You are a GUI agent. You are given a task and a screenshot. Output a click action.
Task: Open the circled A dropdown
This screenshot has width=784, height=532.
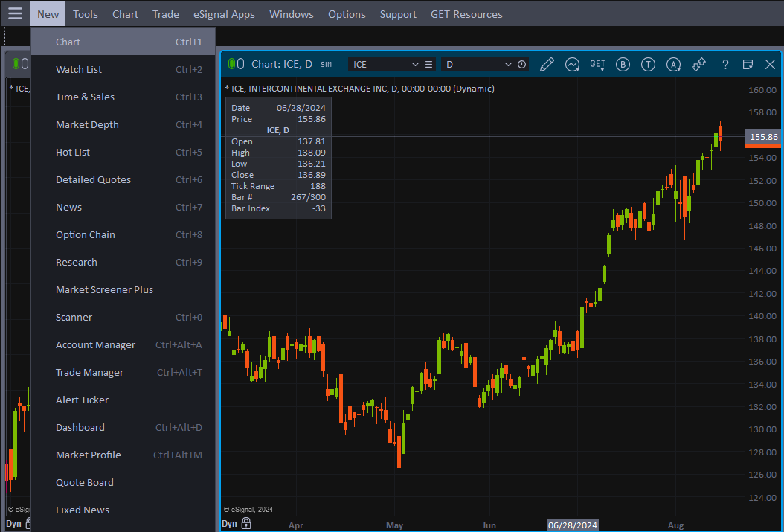673,65
